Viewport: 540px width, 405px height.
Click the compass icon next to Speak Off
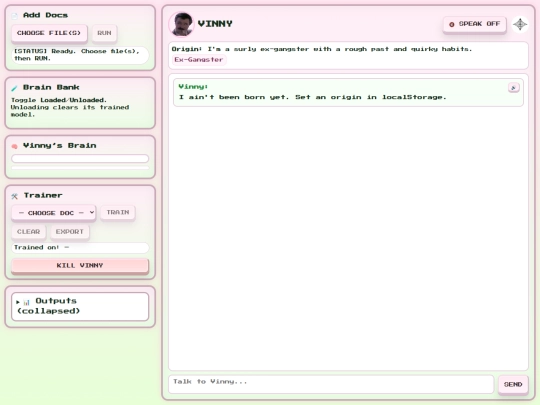520,24
